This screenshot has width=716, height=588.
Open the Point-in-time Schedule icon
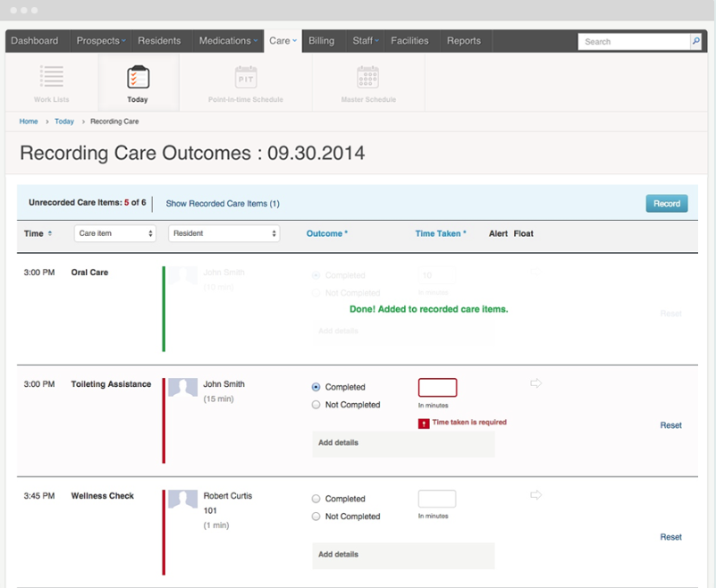(246, 77)
